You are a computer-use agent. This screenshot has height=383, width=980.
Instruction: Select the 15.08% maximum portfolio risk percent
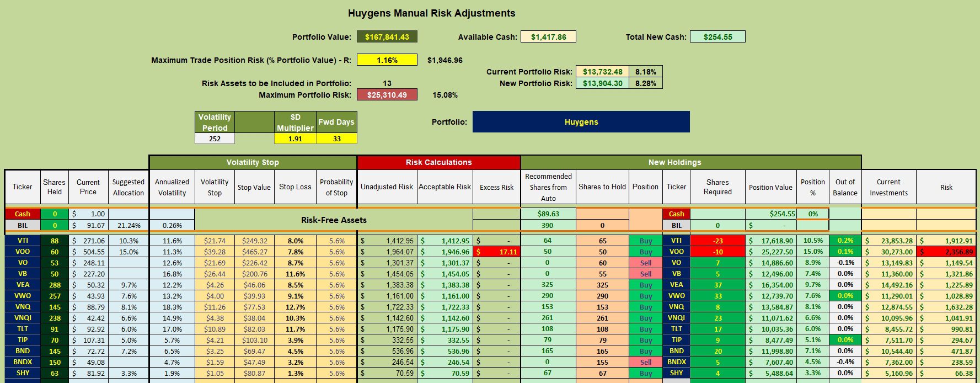tap(445, 95)
